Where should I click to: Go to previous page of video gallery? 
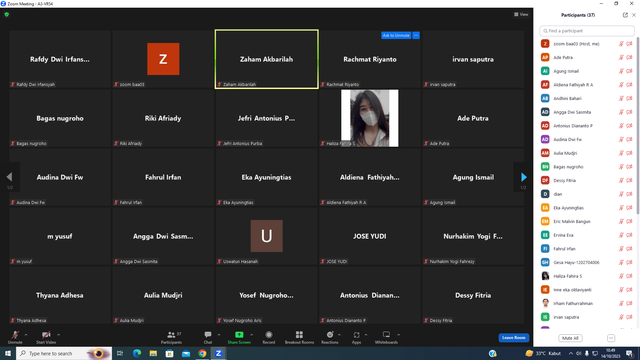[x=9, y=177]
